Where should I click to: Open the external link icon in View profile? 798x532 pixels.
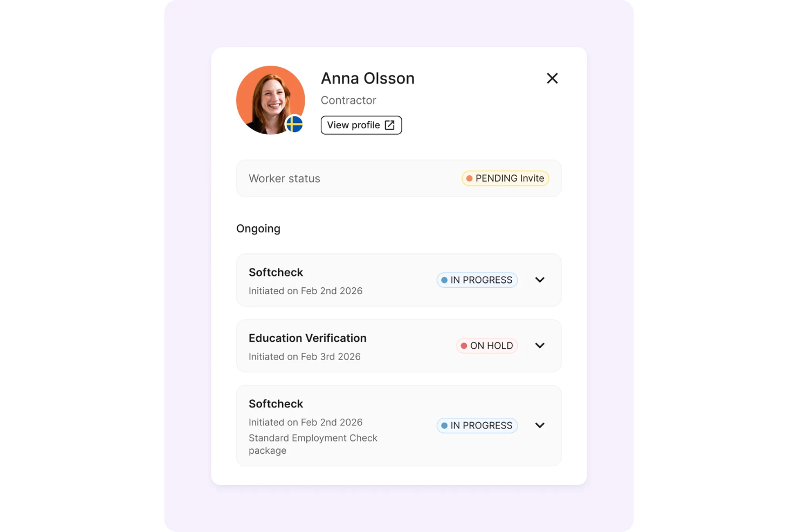pyautogui.click(x=390, y=125)
